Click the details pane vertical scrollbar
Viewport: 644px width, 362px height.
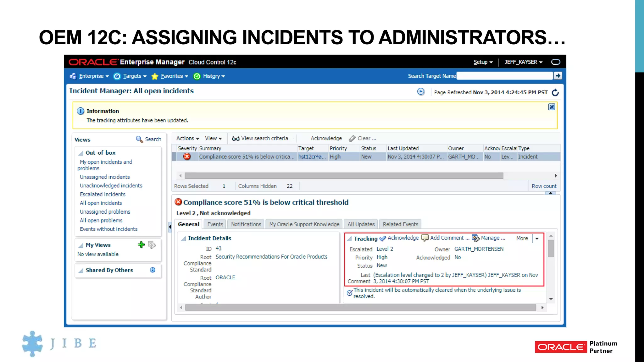coord(551,249)
